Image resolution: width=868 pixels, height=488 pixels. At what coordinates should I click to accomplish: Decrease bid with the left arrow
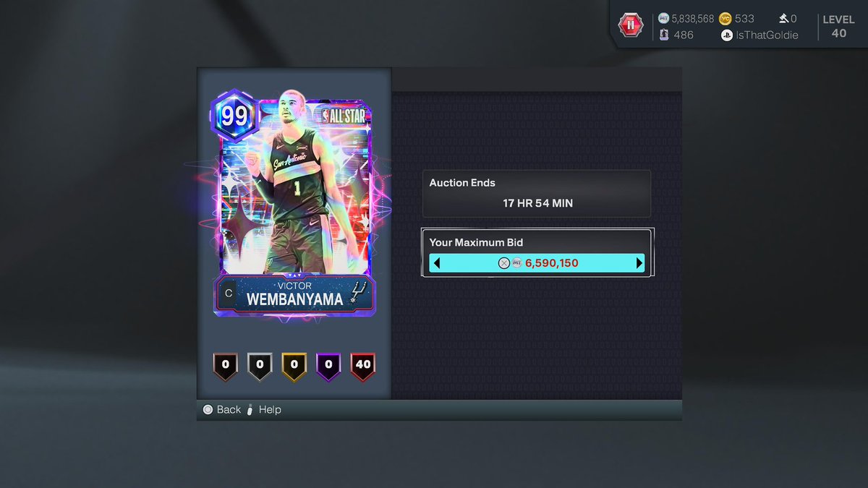(435, 262)
